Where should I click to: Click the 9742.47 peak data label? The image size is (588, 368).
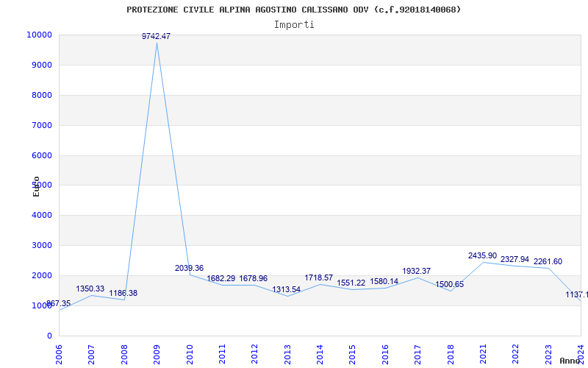pyautogui.click(x=156, y=36)
